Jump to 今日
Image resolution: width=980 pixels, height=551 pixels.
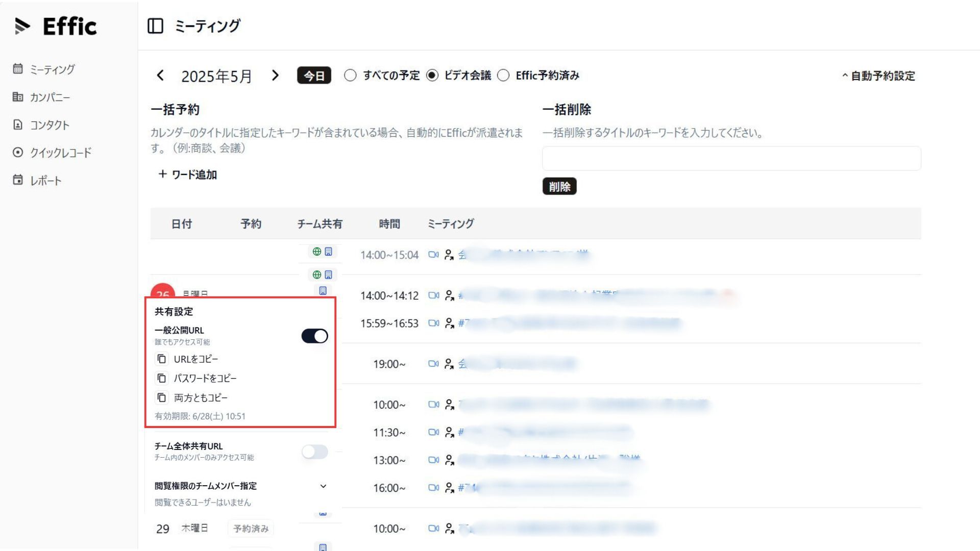(x=314, y=76)
